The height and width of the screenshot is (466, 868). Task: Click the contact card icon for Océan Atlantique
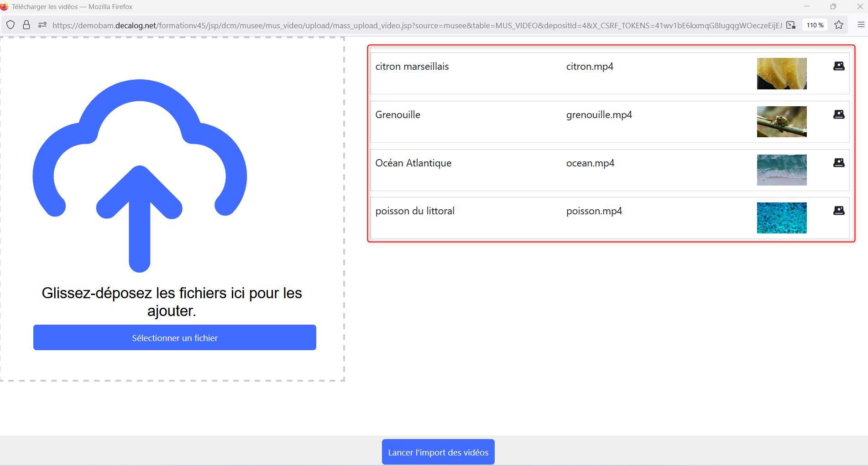coord(838,163)
